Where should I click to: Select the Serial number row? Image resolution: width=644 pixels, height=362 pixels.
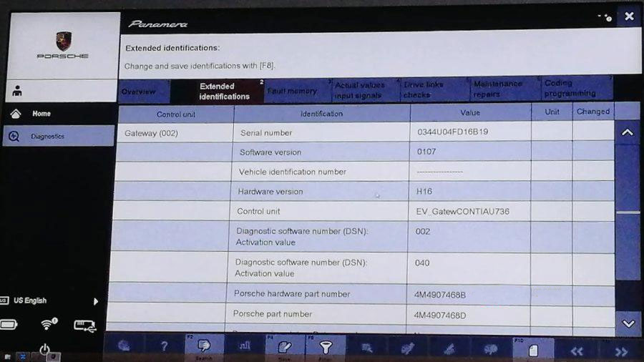366,132
